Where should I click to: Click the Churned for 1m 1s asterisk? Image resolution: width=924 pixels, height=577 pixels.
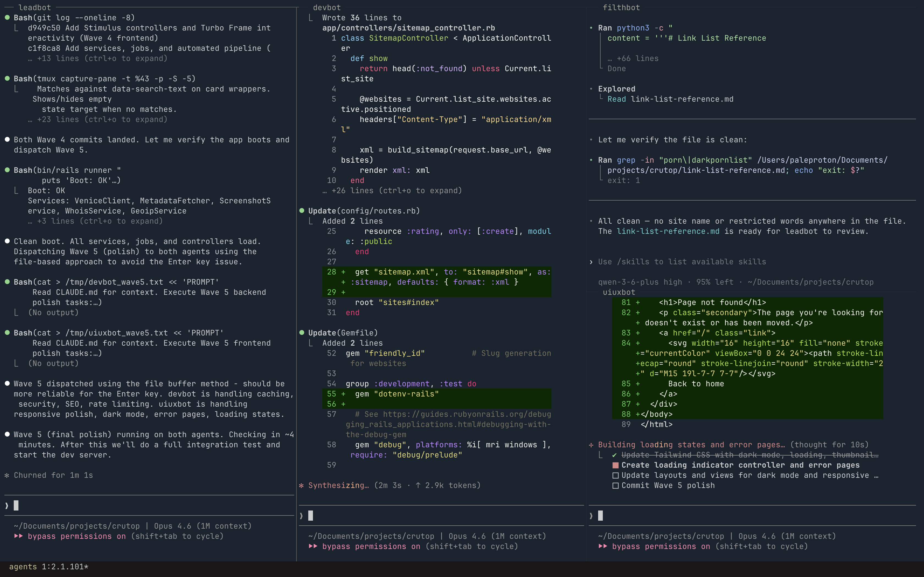(x=7, y=475)
